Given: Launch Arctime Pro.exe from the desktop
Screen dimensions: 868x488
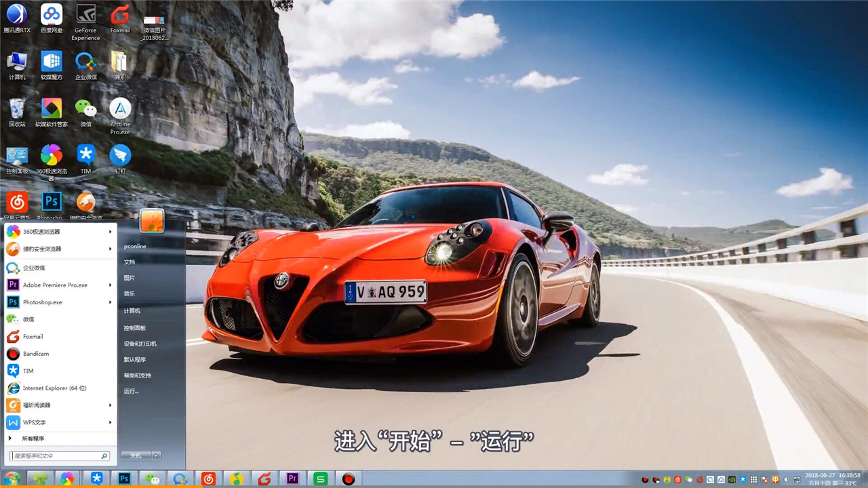Looking at the screenshot, I should [120, 108].
